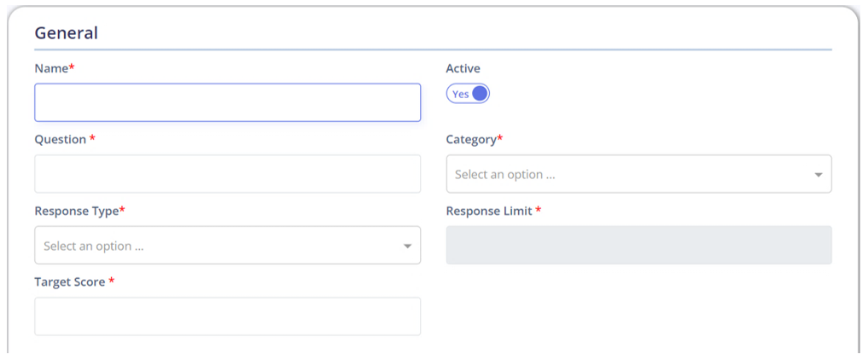
Task: Click the Category dropdown arrow icon
Action: (818, 175)
